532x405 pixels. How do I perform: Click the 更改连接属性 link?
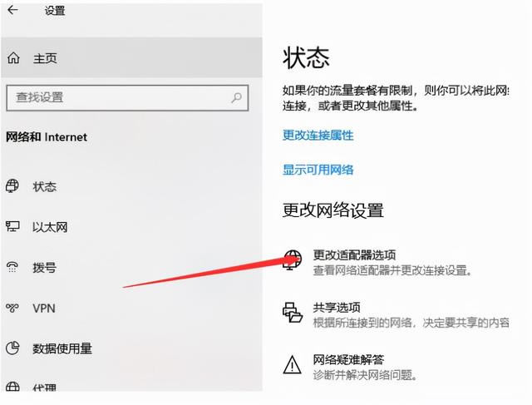click(318, 135)
